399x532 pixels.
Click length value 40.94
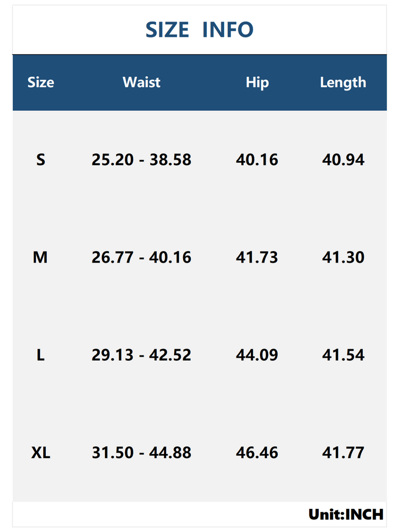tap(343, 160)
